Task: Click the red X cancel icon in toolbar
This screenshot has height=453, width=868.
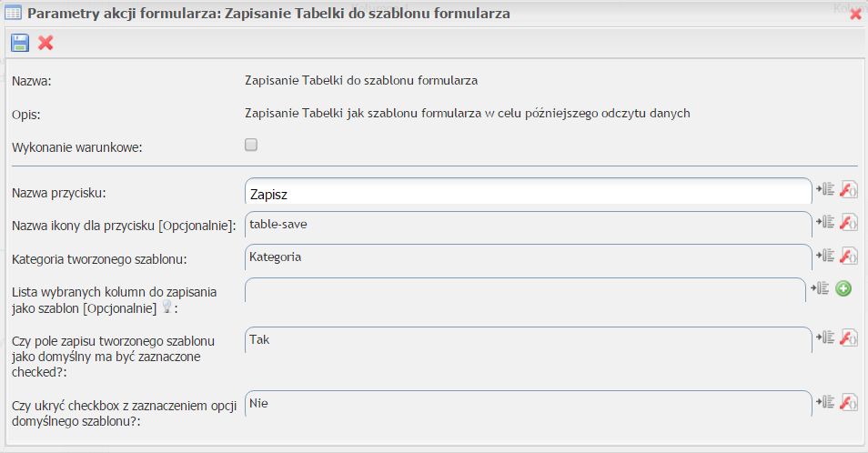Action: pos(45,43)
